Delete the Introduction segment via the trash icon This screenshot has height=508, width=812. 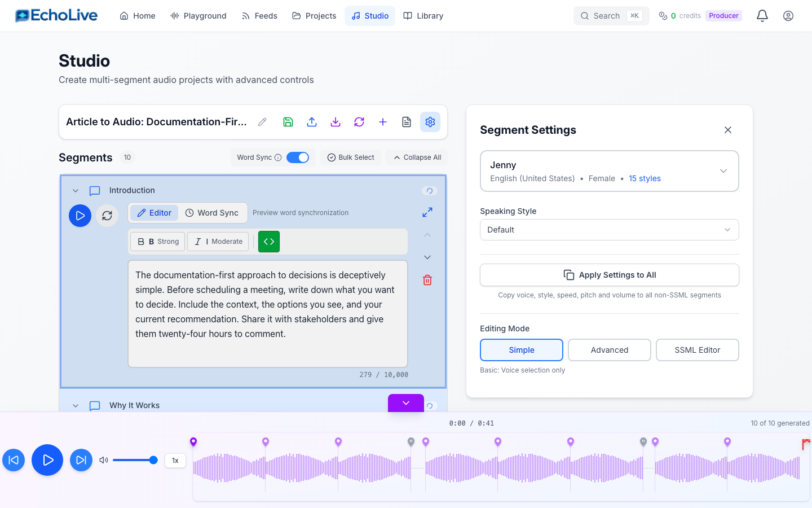[427, 279]
